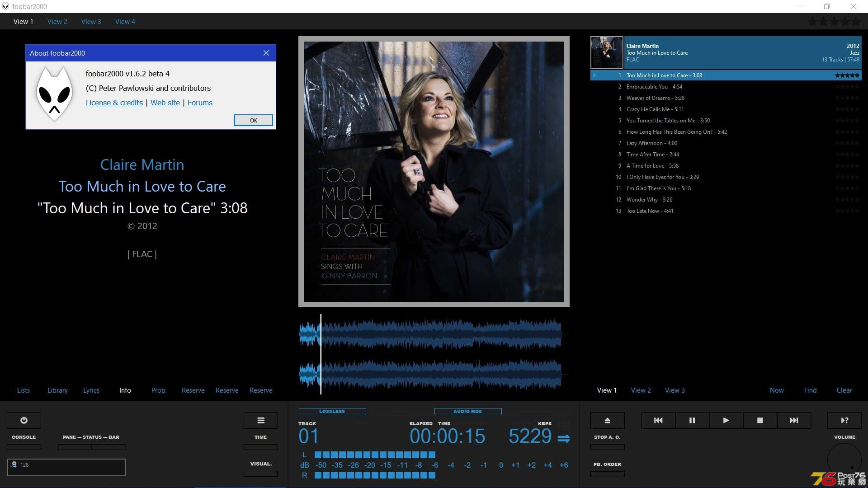The image size is (868, 488).
Task: Toggle the VISUAL. mode bar
Action: tap(261, 474)
